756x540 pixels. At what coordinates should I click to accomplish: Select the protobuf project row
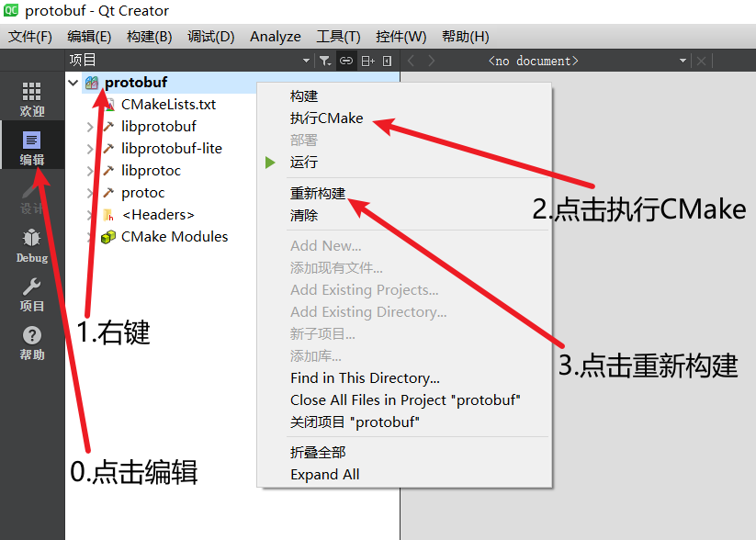[x=136, y=83]
